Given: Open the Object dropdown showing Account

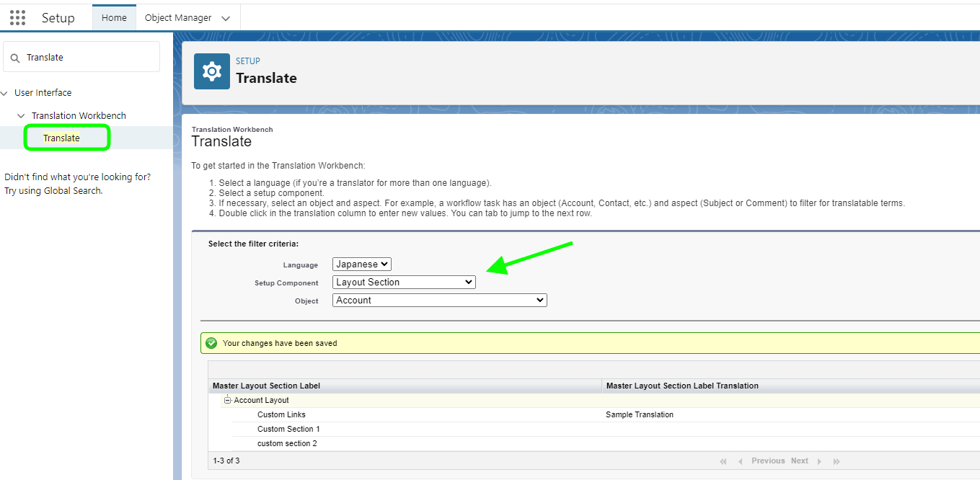Looking at the screenshot, I should 439,300.
